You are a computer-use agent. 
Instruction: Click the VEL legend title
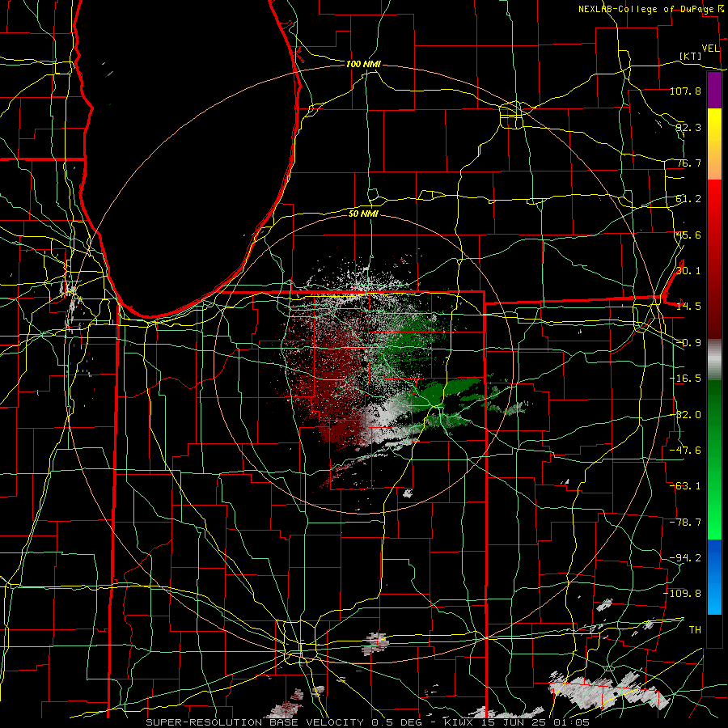[711, 49]
